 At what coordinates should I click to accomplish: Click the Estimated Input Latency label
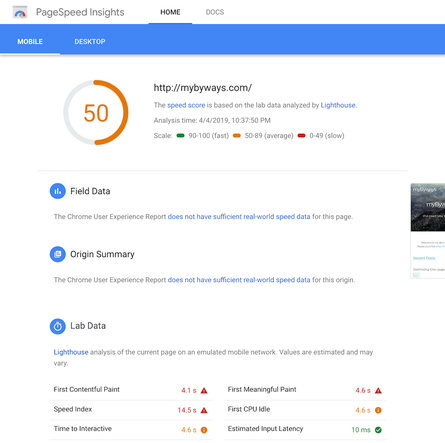pyautogui.click(x=265, y=429)
